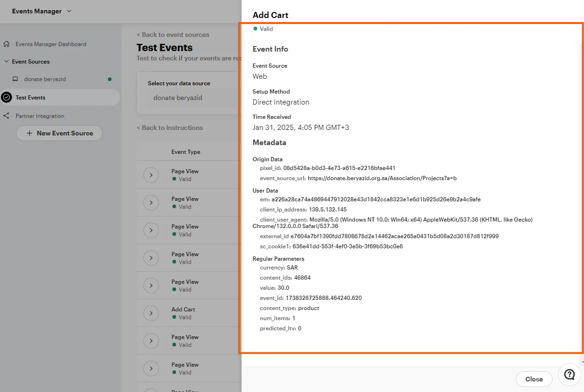Click the Origin Data subheading
The width and height of the screenshot is (584, 392).
click(268, 159)
